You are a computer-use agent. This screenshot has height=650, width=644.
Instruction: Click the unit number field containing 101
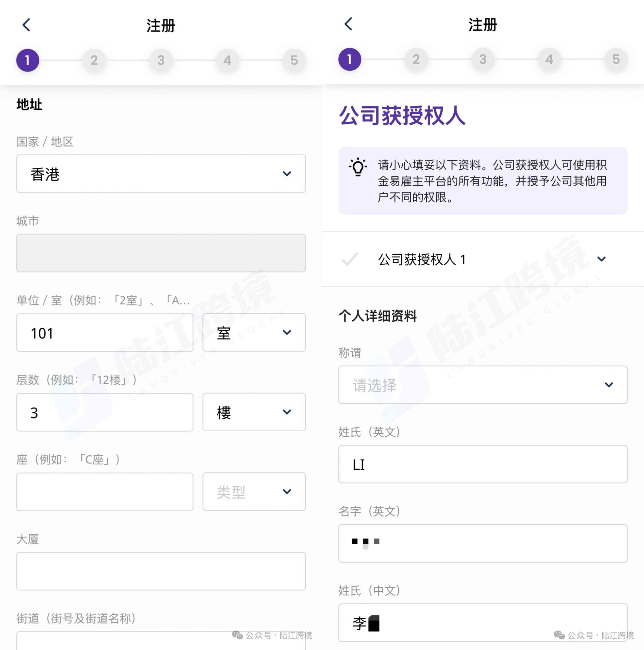(x=105, y=332)
